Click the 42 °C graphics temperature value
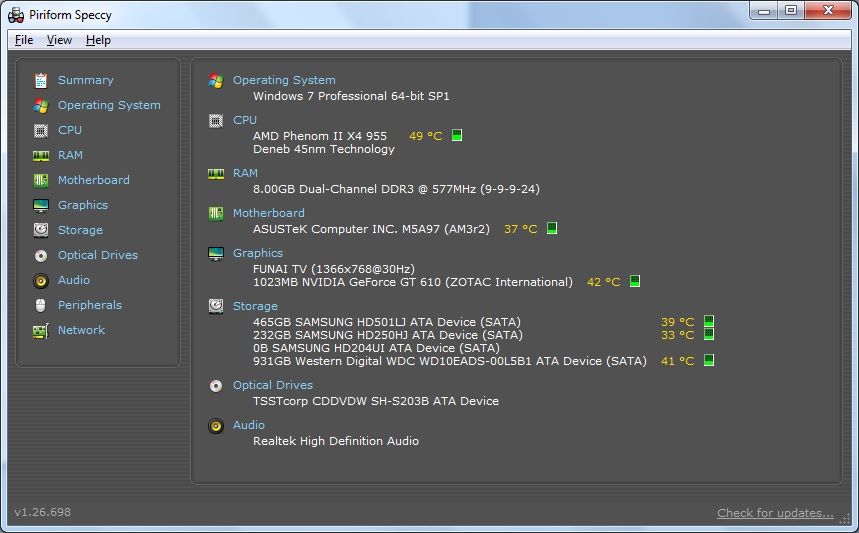Screen dimensions: 859x533 coord(604,282)
